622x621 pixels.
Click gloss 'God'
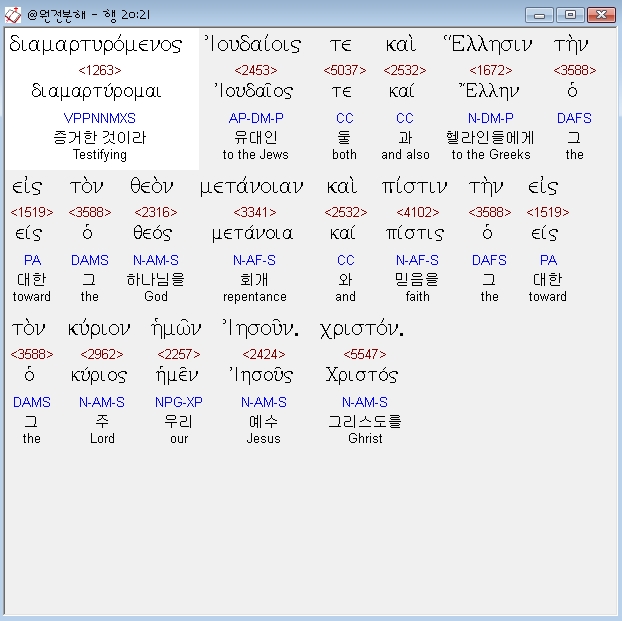click(156, 296)
